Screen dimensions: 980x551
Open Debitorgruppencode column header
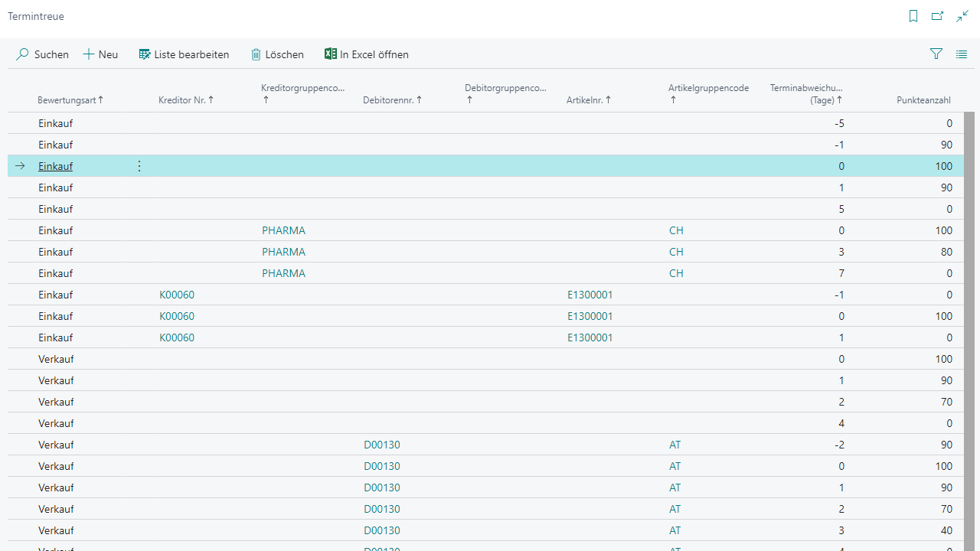506,93
